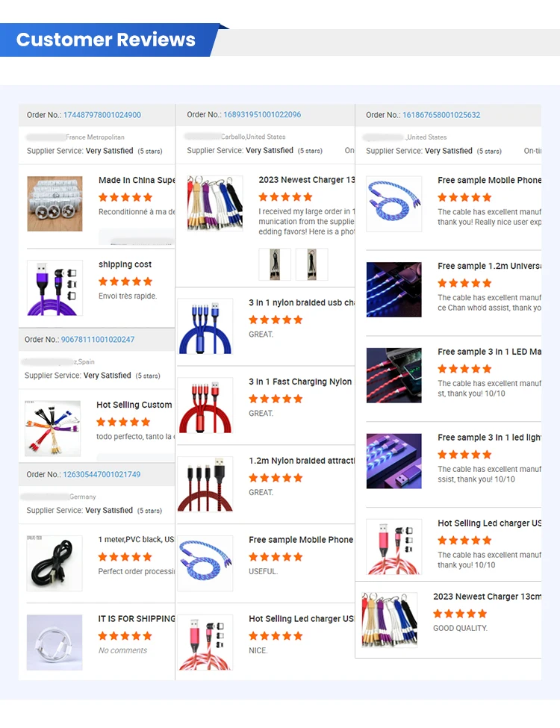Open order number 161867658001025632 link
Screen dimensions: 560x728
pyautogui.click(x=441, y=115)
